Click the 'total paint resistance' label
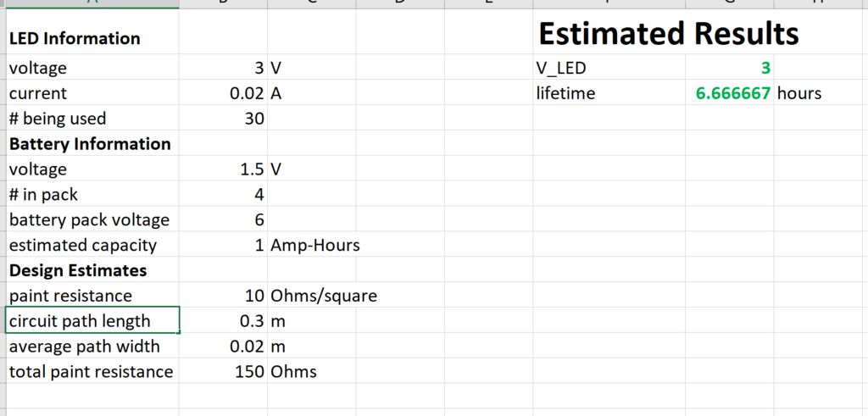Viewport: 868px width, 416px height. pos(92,371)
